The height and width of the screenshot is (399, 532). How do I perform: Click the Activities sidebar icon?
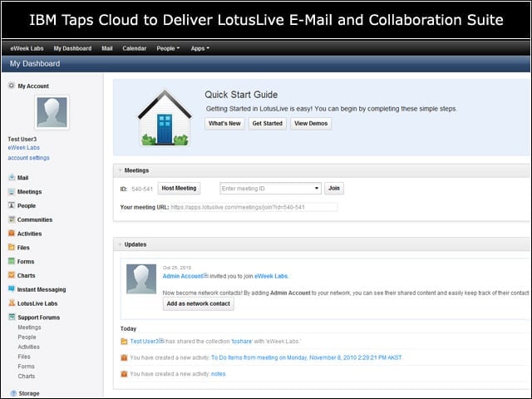[x=12, y=234]
